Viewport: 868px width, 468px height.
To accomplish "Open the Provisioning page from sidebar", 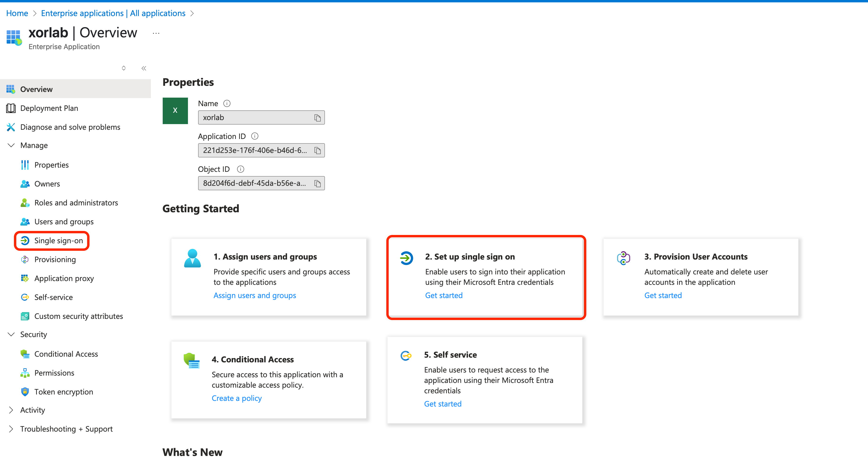I will tap(55, 259).
